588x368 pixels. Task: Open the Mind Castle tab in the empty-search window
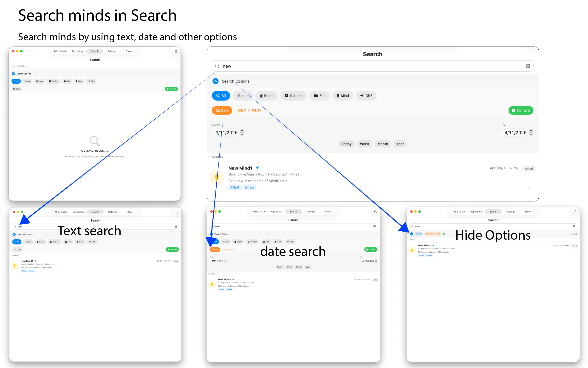click(60, 51)
